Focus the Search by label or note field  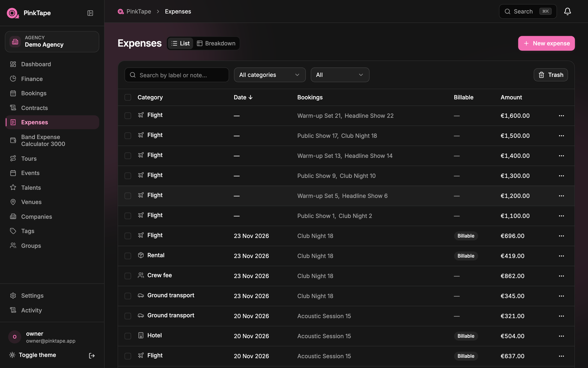[177, 75]
